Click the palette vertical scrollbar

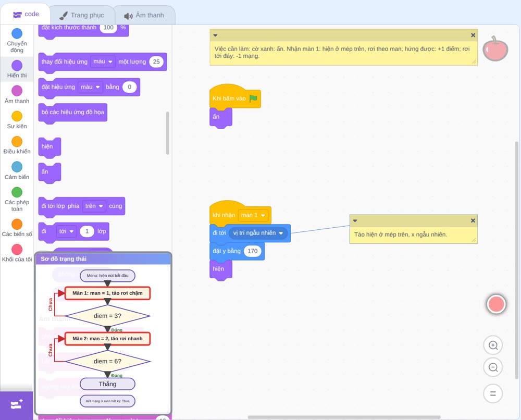(x=167, y=133)
